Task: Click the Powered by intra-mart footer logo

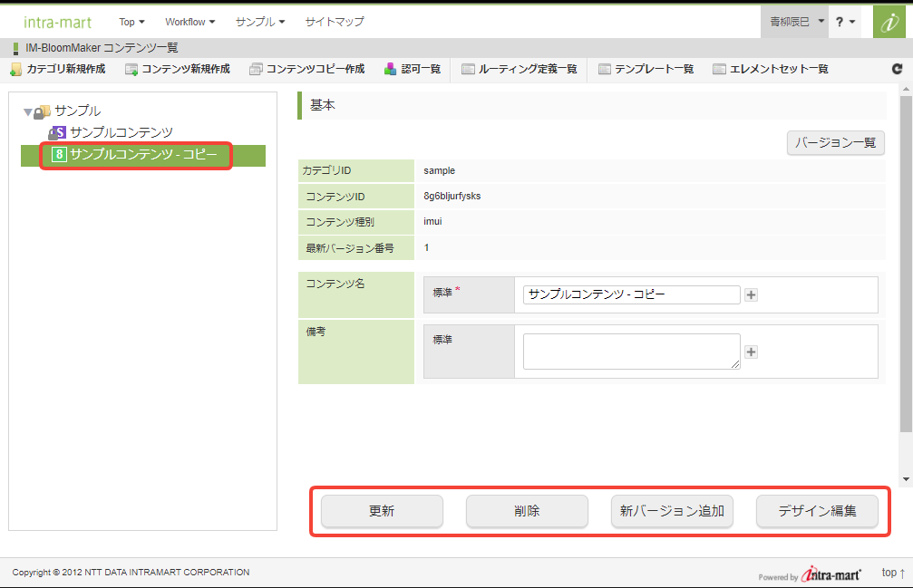Action: [x=810, y=575]
